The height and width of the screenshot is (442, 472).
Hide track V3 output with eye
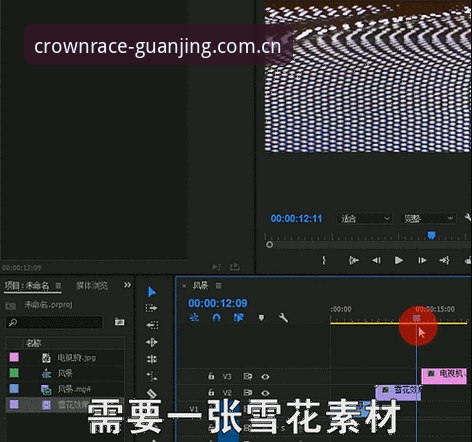pyautogui.click(x=265, y=377)
